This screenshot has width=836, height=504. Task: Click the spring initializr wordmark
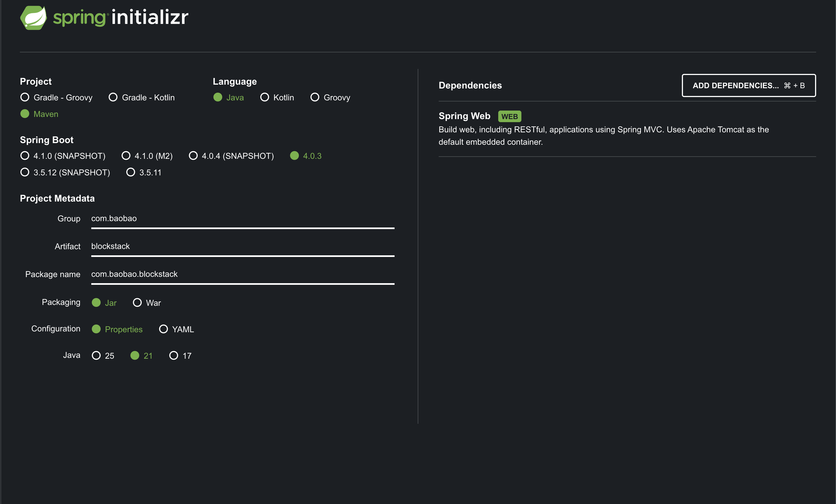pyautogui.click(x=121, y=18)
